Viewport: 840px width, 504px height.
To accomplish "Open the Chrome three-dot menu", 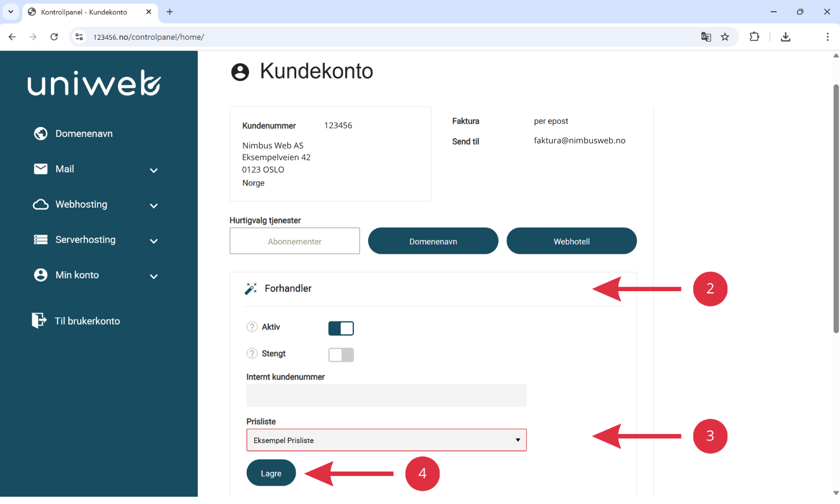I will [x=828, y=37].
